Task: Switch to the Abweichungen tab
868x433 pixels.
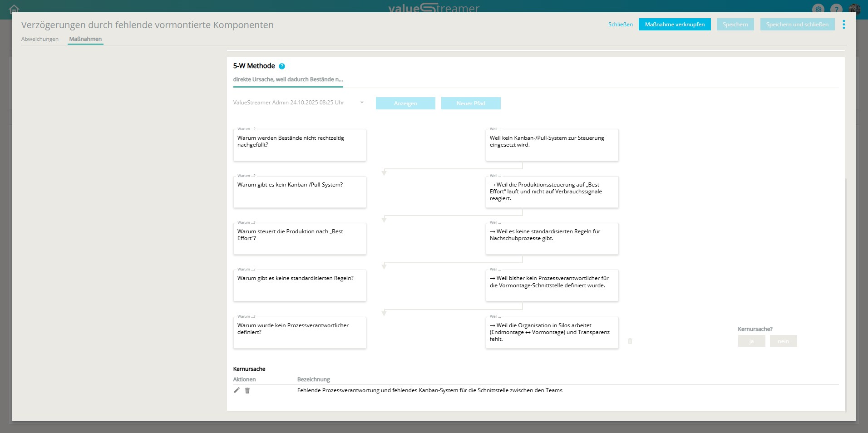Action: pos(40,39)
